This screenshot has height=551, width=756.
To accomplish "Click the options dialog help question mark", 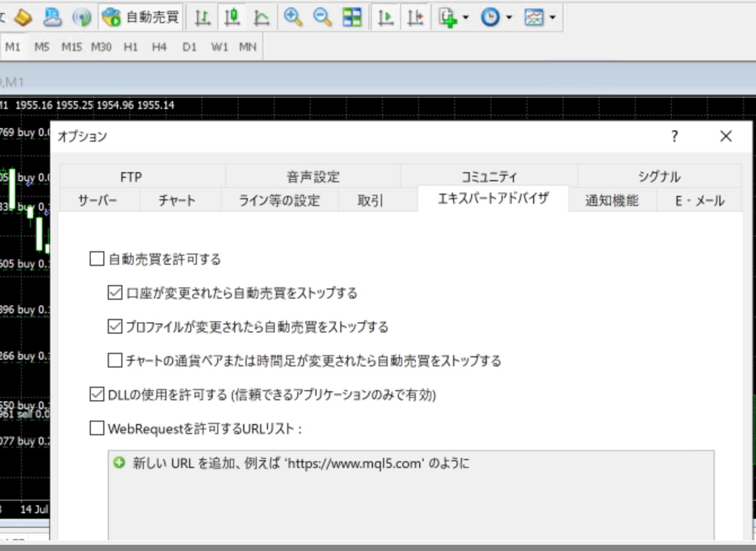I will pyautogui.click(x=674, y=136).
